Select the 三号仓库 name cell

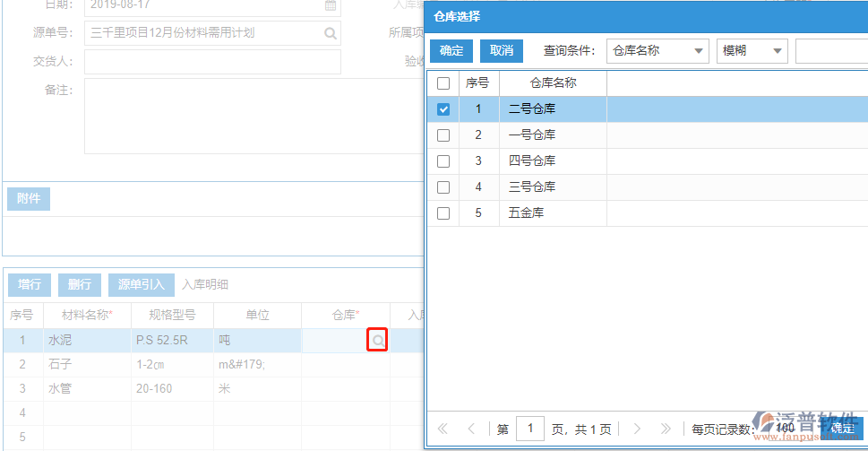point(553,187)
